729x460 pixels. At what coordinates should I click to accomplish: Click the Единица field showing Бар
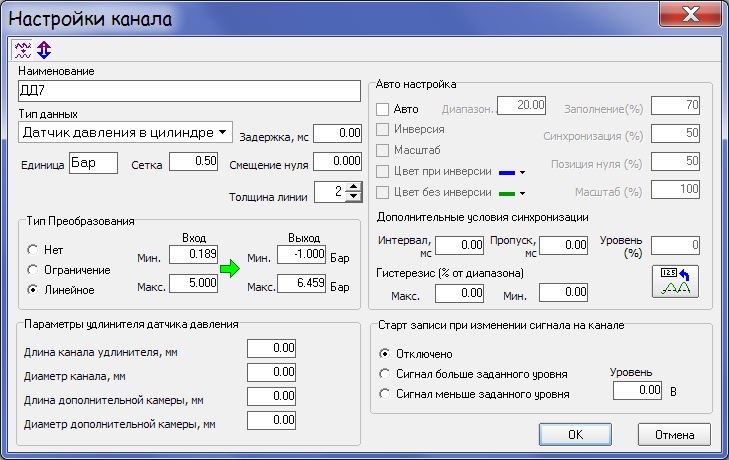(93, 163)
